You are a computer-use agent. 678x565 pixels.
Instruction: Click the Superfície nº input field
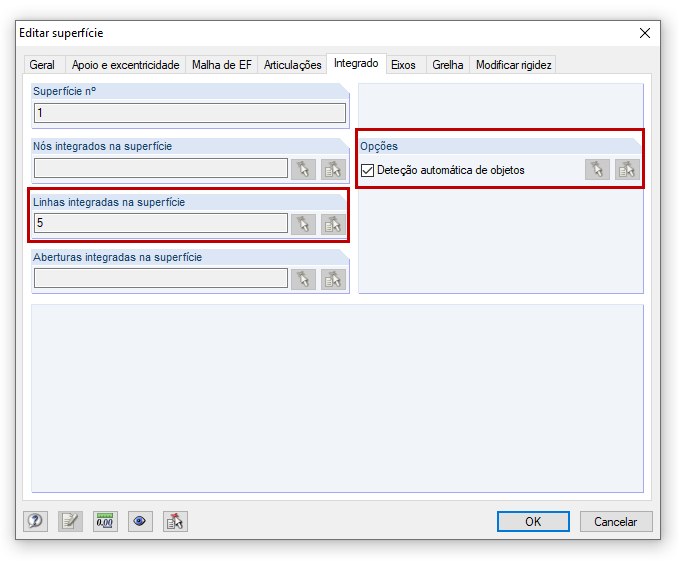click(x=190, y=113)
